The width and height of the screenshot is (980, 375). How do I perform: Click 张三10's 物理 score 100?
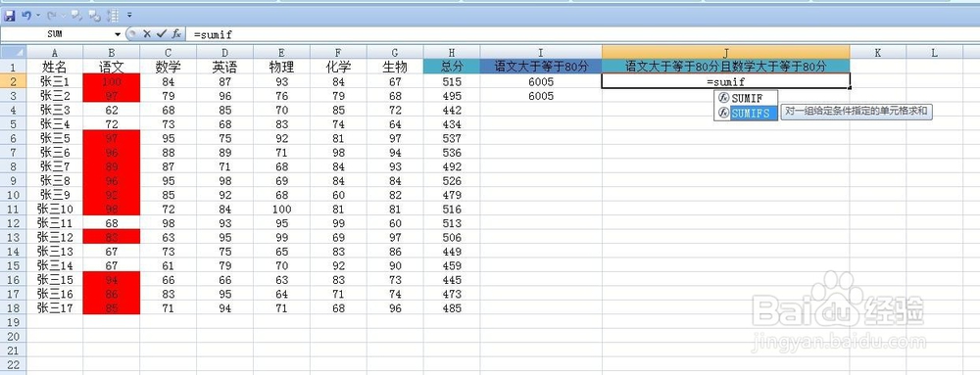[281, 209]
